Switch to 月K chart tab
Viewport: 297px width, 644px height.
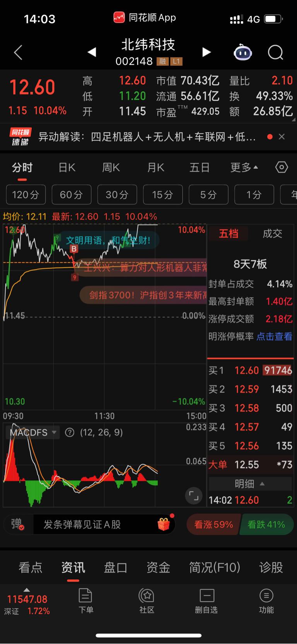(x=156, y=167)
